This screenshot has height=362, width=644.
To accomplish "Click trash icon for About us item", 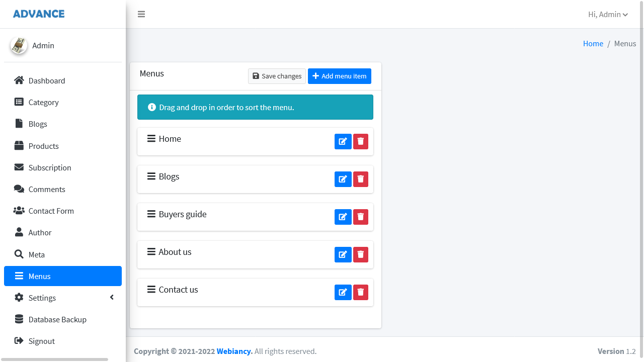I will tap(361, 255).
